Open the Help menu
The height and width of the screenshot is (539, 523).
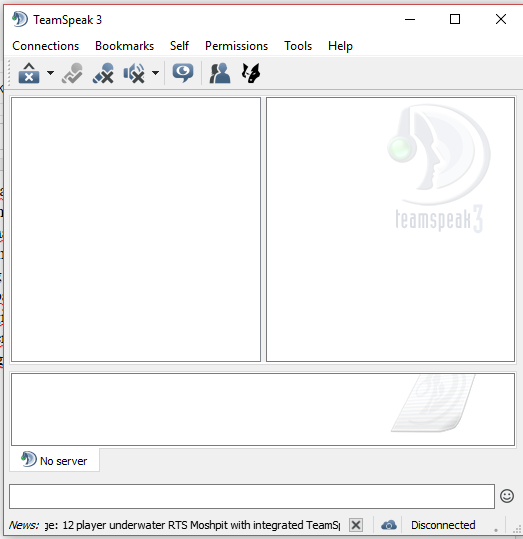coord(340,46)
